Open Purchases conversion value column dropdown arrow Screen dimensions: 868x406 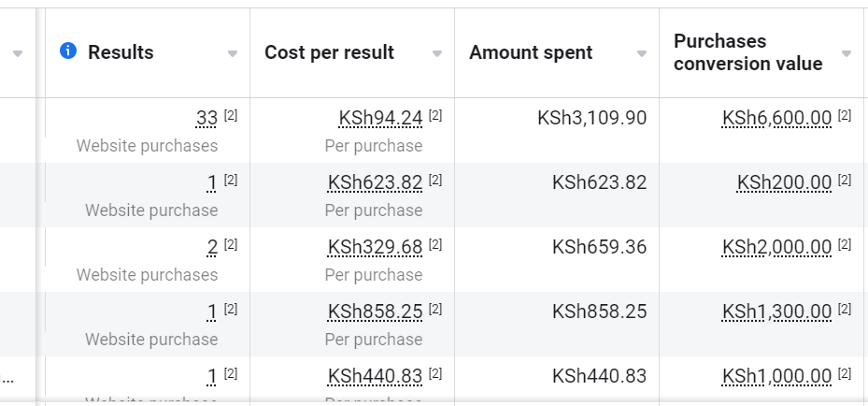pyautogui.click(x=847, y=54)
